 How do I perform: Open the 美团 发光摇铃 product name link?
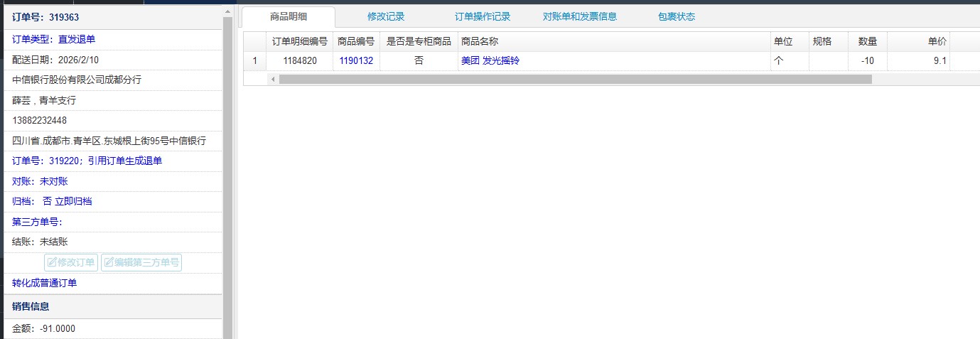click(490, 61)
